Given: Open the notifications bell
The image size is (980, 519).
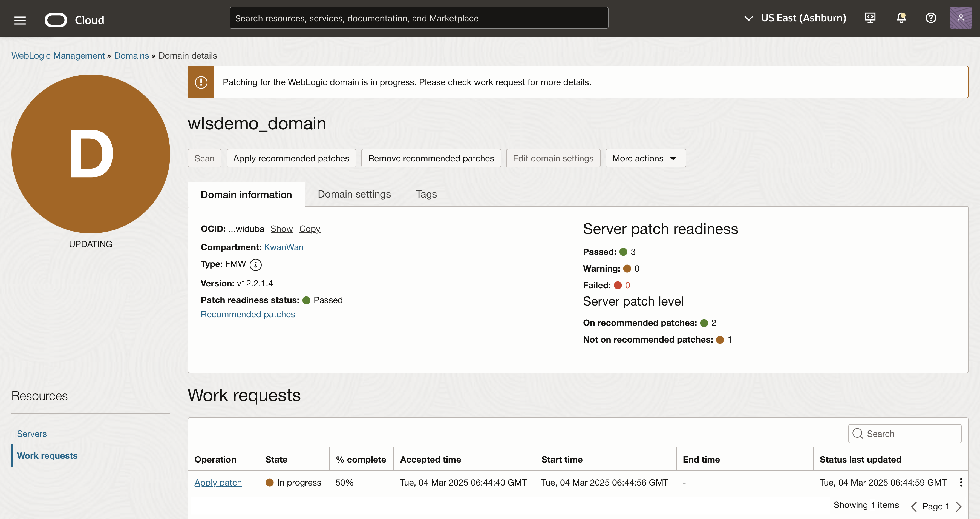Looking at the screenshot, I should click(x=901, y=18).
